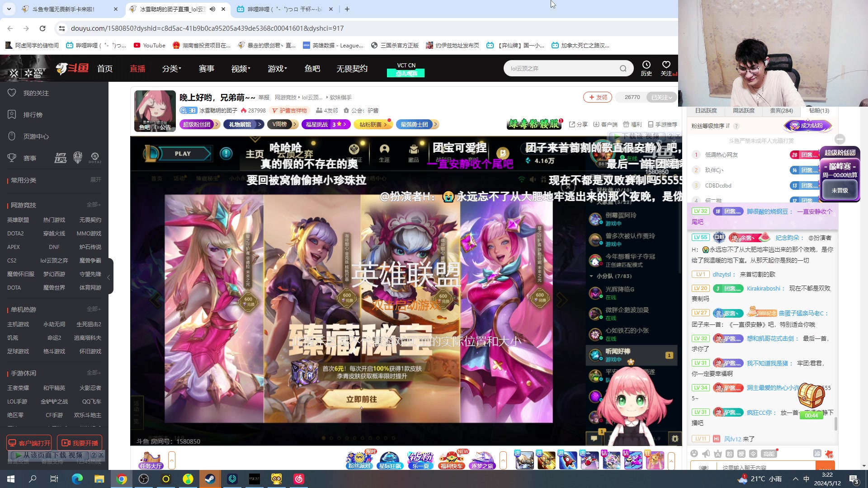Click the 立即前往 button in the stream
The image size is (868, 488).
tap(361, 399)
